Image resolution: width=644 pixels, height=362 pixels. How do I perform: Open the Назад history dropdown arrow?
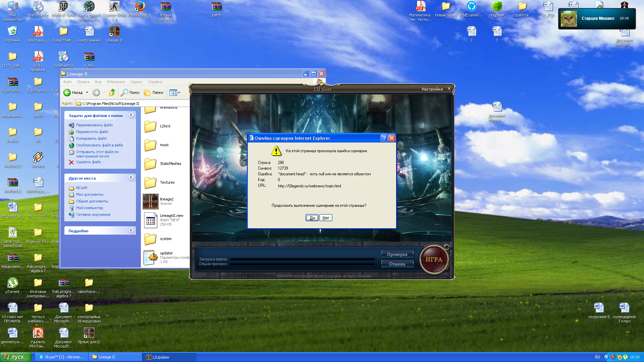click(87, 93)
